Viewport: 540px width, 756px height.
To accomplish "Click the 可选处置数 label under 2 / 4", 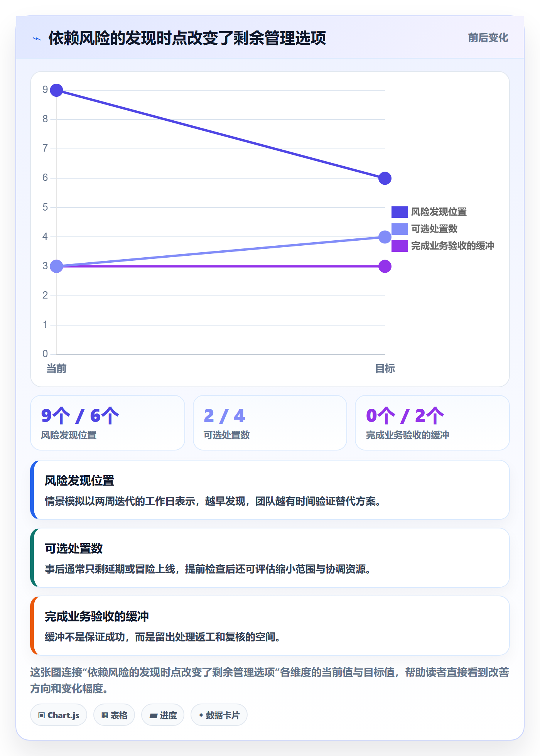I will (227, 435).
